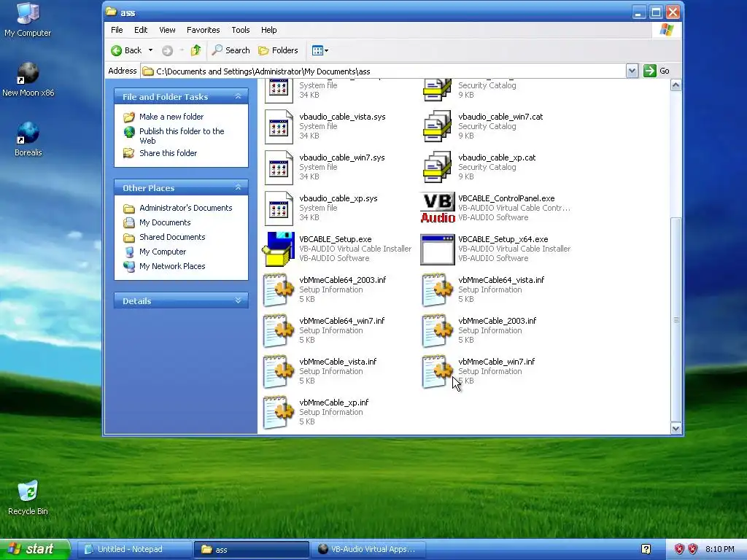
Task: Switch to VB-Audio Virtual Apps taskbar button
Action: pos(368,549)
